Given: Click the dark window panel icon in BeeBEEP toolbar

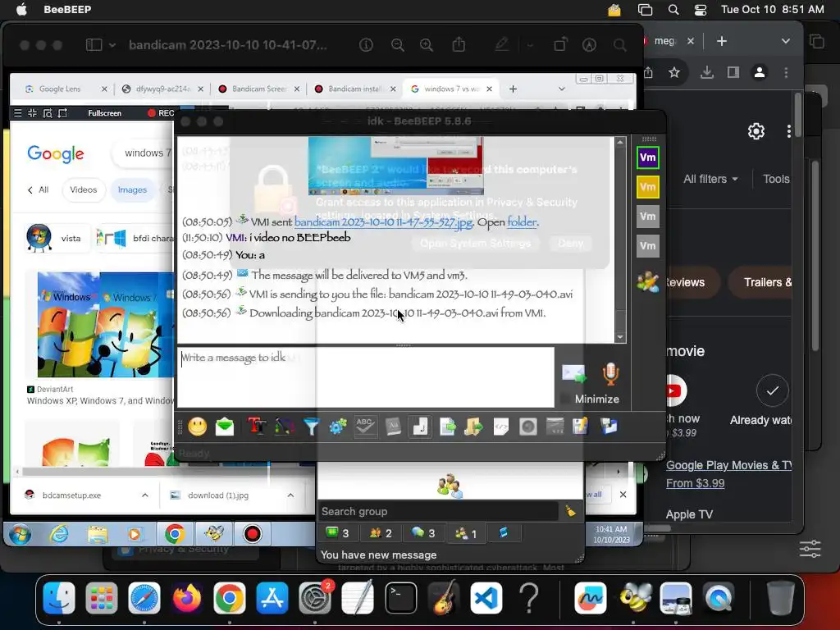Looking at the screenshot, I should tap(555, 427).
